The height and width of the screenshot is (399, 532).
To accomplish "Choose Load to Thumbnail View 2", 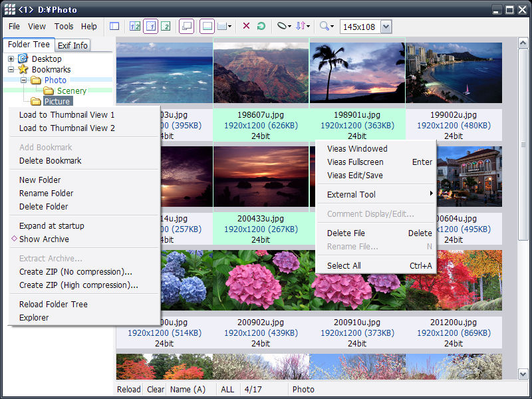I will (x=84, y=128).
